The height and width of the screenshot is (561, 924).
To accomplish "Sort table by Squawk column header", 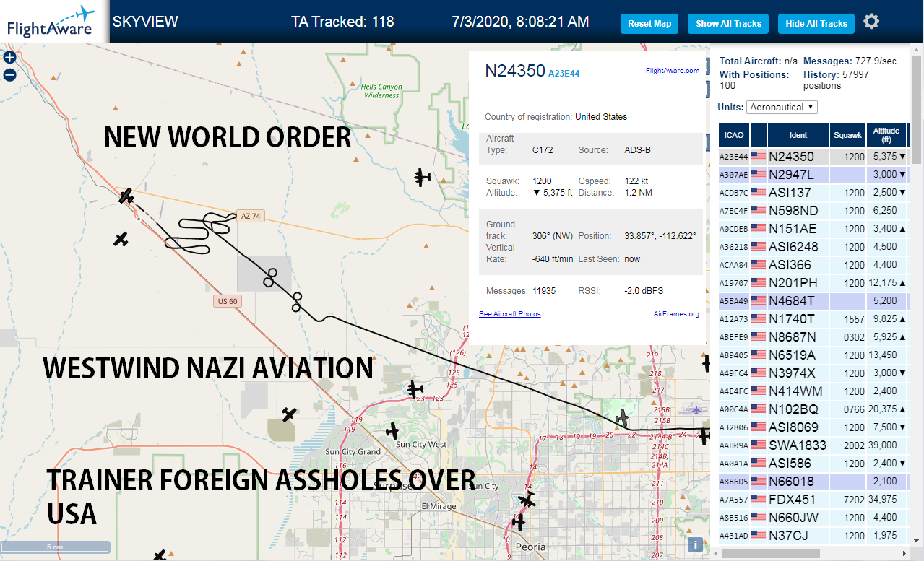I will 848,135.
